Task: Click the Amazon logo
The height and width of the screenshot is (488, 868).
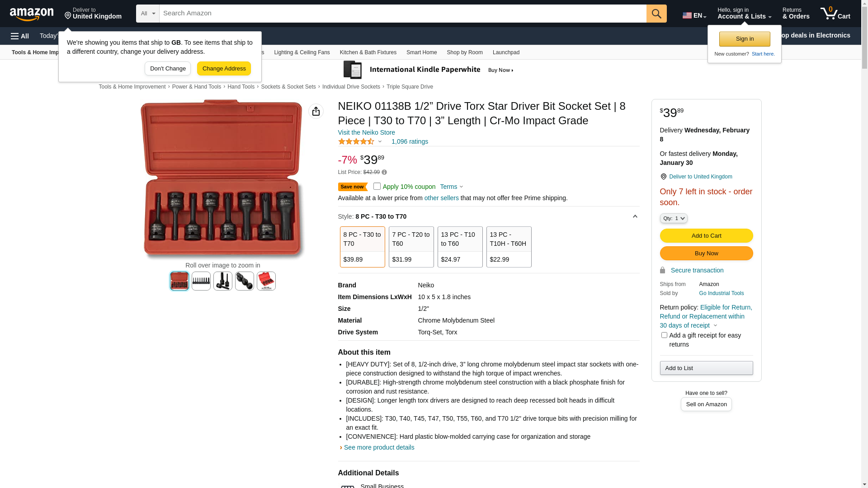Action: pyautogui.click(x=32, y=14)
